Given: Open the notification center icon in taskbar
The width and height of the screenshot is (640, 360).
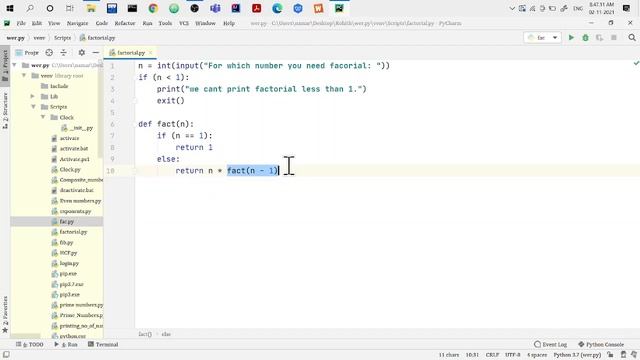Looking at the screenshot, I should point(627,8).
